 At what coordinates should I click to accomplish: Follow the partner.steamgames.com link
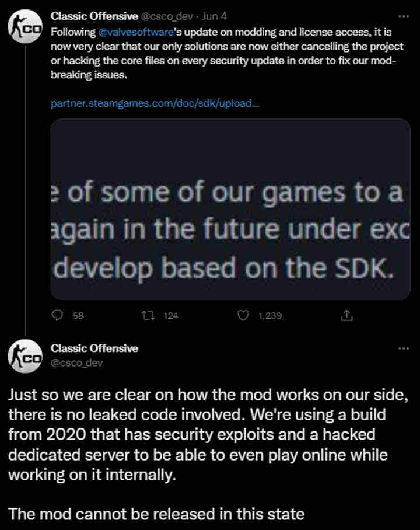pyautogui.click(x=155, y=103)
